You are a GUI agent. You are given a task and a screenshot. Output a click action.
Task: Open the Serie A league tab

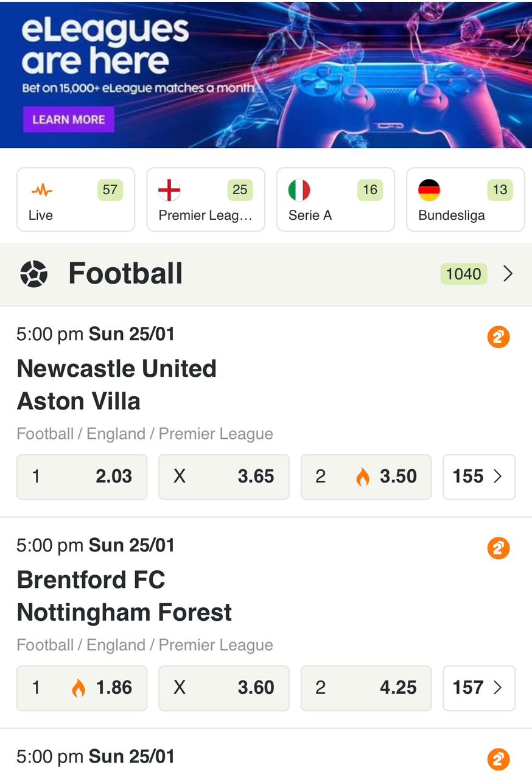335,200
